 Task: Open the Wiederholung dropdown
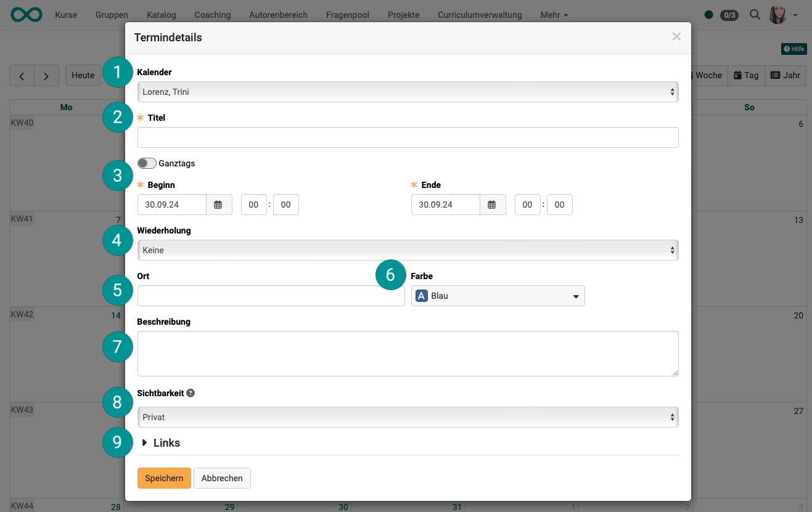coord(408,250)
